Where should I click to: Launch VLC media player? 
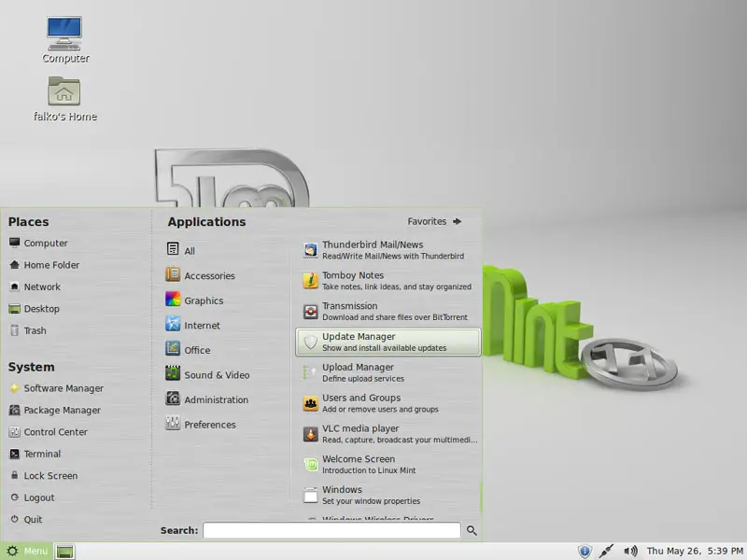(x=388, y=434)
